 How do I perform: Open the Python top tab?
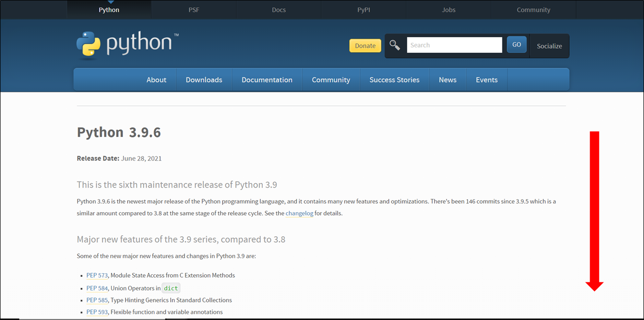tap(109, 10)
